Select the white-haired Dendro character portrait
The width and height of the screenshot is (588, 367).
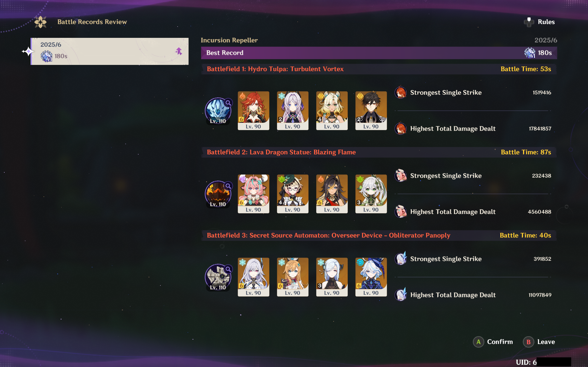point(371,194)
